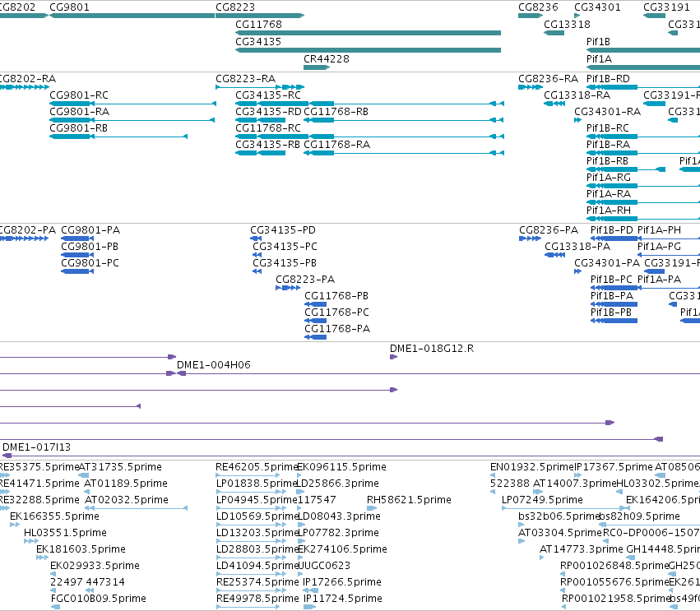This screenshot has height=611, width=700.
Task: Select the EN01932.5prime EST label
Action: click(x=531, y=467)
